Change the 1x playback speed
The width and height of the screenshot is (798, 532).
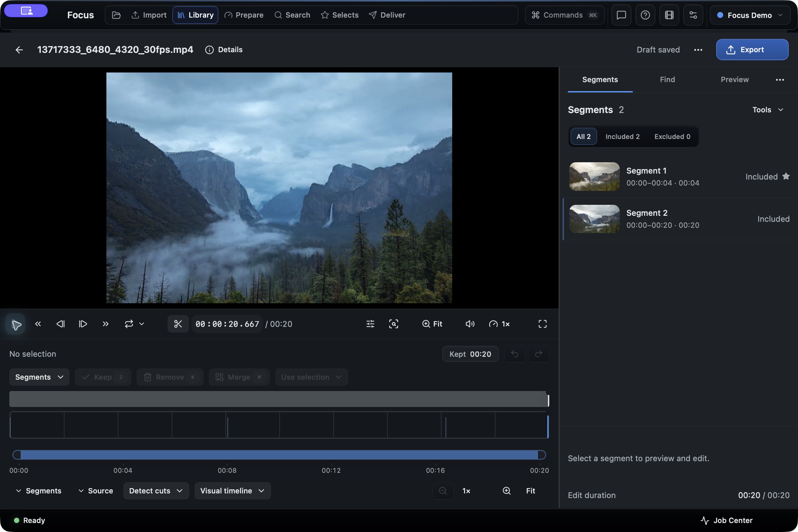[x=499, y=324]
